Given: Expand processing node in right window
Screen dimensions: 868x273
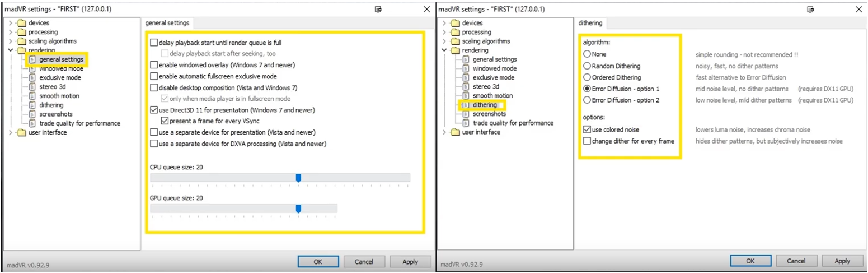Looking at the screenshot, I should pos(444,32).
